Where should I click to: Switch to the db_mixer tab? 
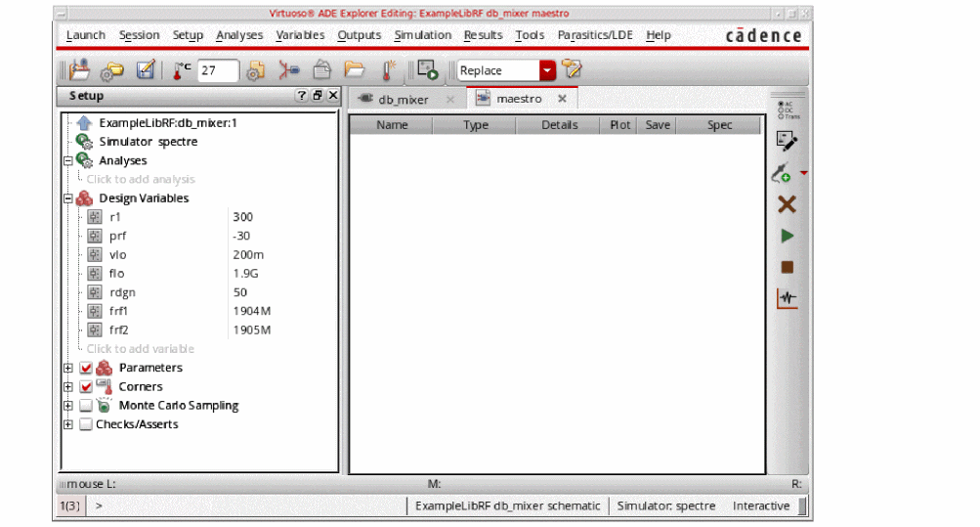coord(403,100)
